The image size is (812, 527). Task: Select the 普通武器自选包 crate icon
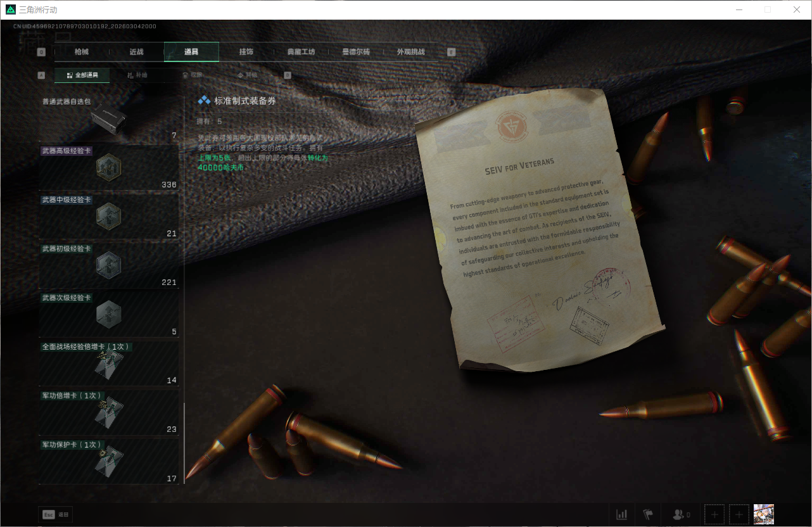click(108, 119)
